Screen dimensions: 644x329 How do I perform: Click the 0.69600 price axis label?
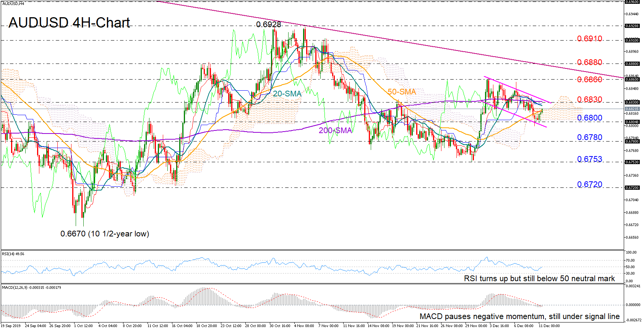tap(632, 2)
